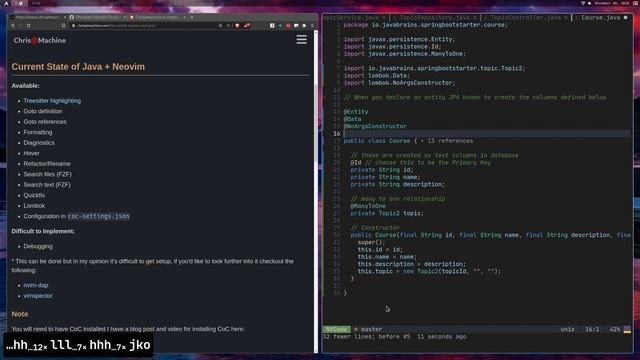
Task: Click the 'Search files (FZF)' list item
Action: point(47,175)
